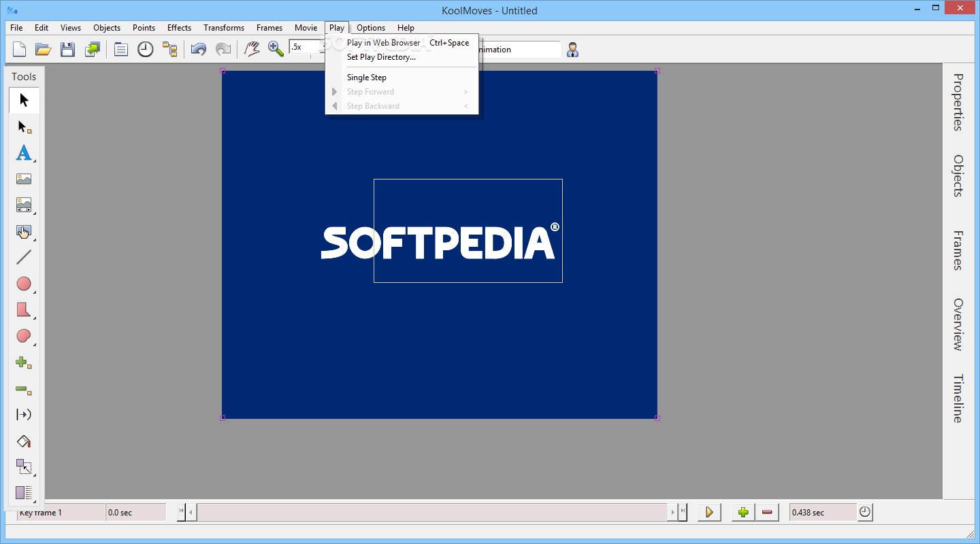Select the red circle shape tool

coord(24,284)
